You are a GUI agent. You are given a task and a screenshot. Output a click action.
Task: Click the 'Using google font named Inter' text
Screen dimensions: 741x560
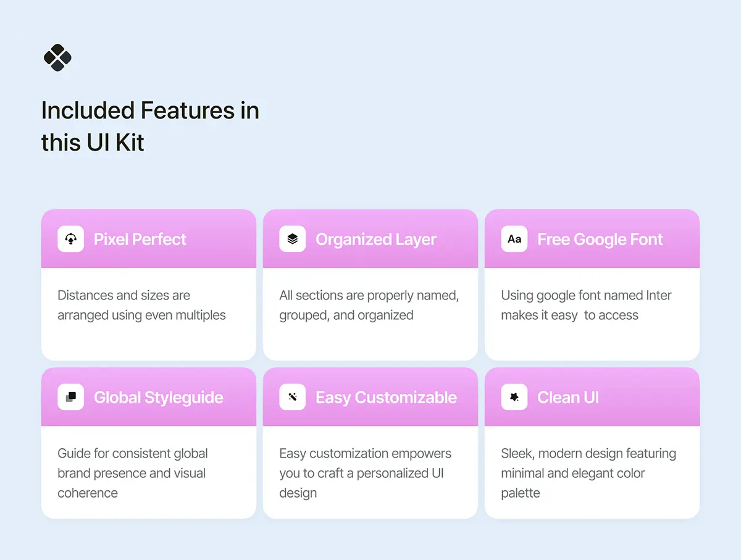[x=585, y=305]
